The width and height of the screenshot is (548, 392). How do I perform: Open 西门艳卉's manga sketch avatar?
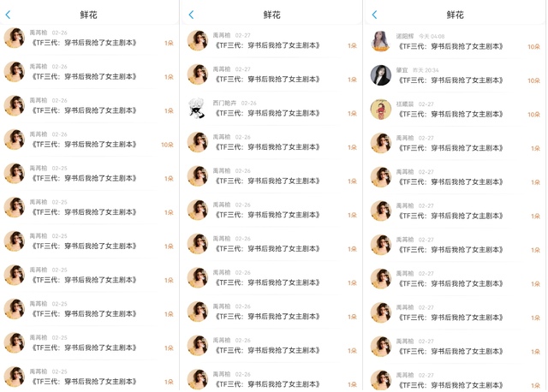(x=198, y=109)
